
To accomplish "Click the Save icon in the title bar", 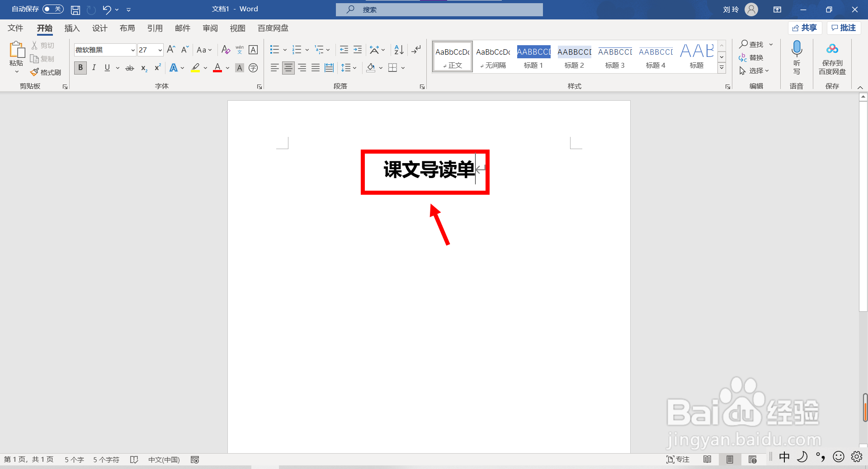I will pyautogui.click(x=75, y=9).
